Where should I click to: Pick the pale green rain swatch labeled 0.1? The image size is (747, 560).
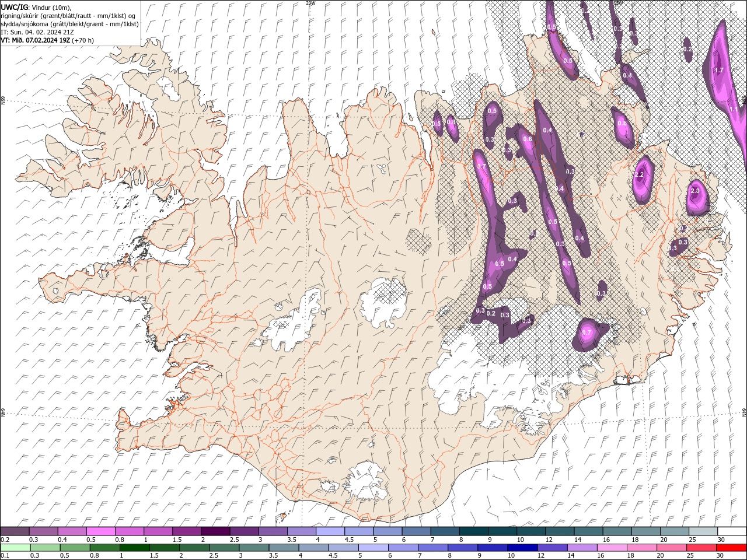pos(15,548)
